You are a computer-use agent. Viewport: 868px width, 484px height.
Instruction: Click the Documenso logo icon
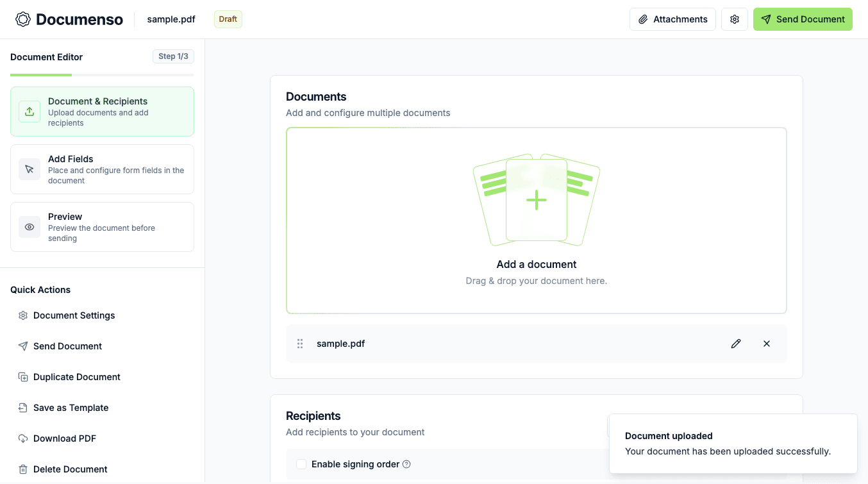(23, 19)
